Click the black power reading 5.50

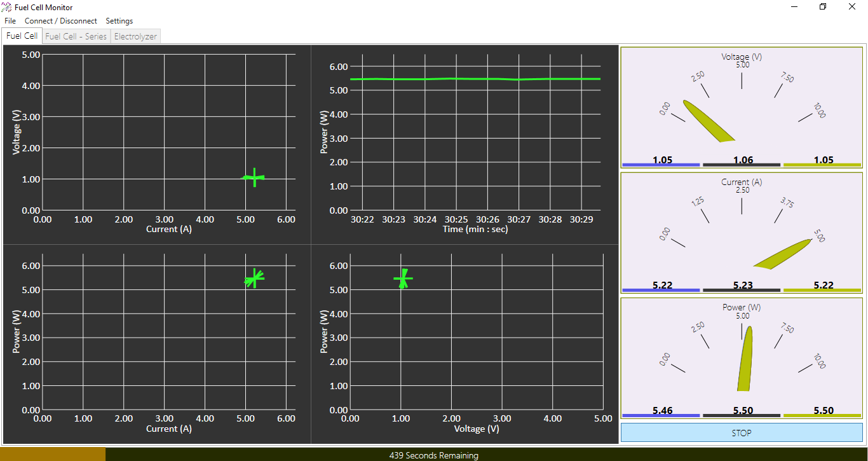coord(742,410)
